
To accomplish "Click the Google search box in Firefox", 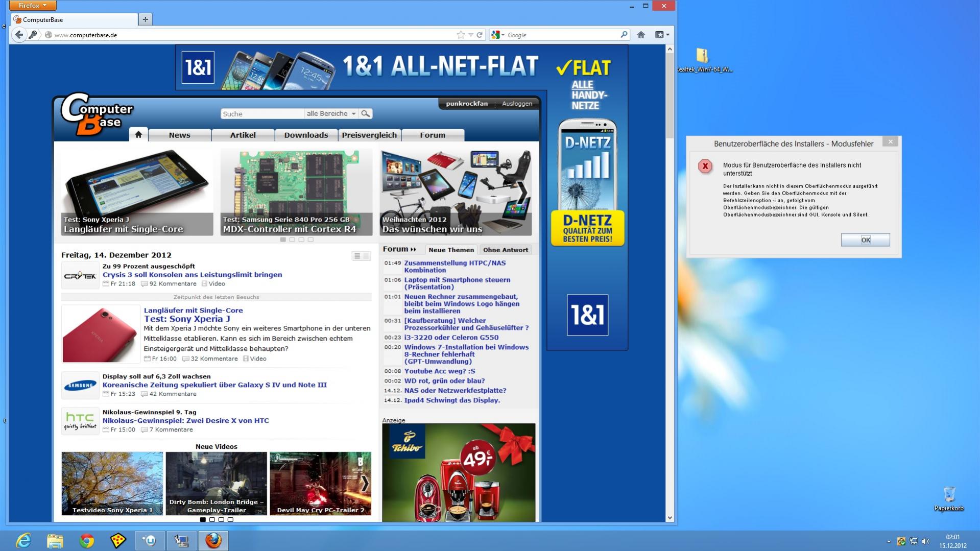I will pyautogui.click(x=562, y=35).
